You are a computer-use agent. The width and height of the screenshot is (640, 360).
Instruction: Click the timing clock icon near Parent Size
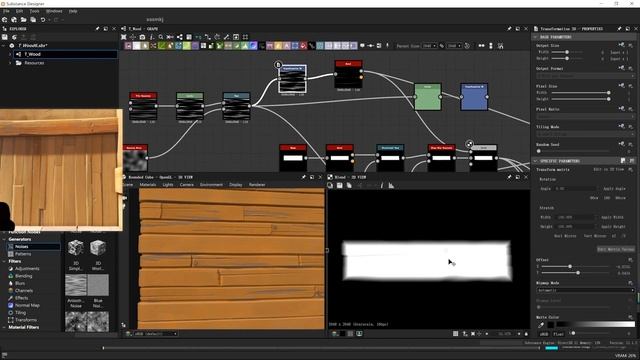tap(467, 46)
